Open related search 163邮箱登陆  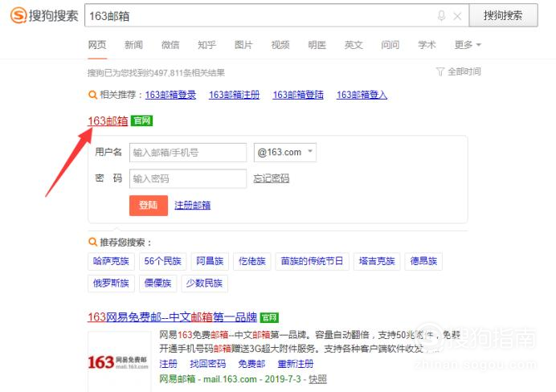tap(298, 95)
